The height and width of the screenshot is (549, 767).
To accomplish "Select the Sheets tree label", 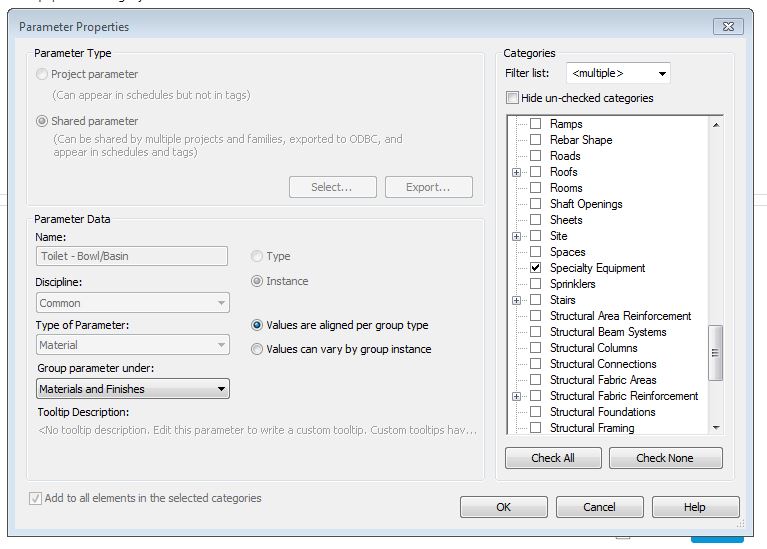I will pos(566,220).
